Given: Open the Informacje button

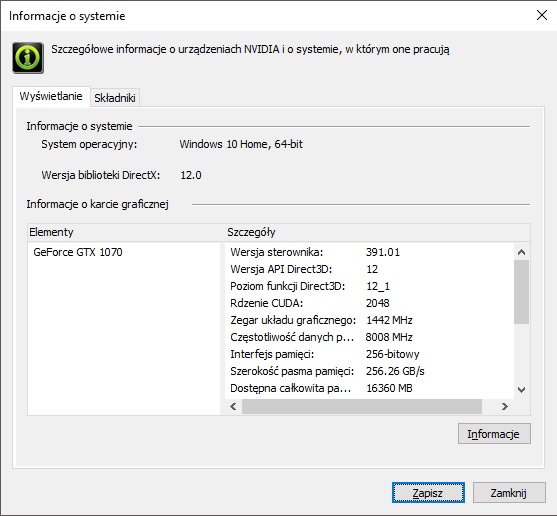Looking at the screenshot, I should 494,434.
